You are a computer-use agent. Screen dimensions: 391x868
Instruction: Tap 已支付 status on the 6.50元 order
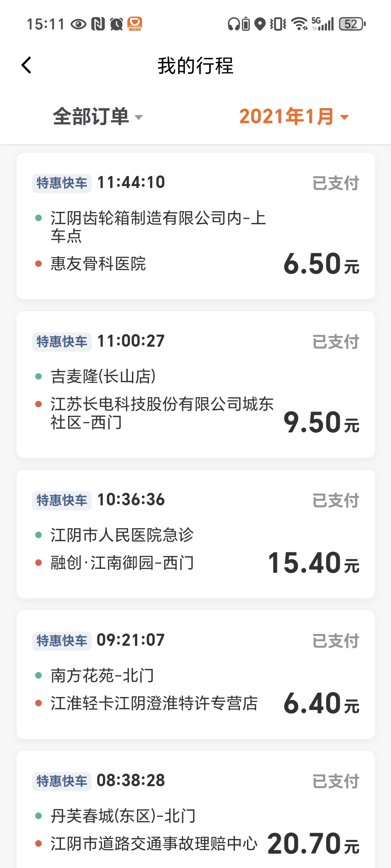click(335, 183)
